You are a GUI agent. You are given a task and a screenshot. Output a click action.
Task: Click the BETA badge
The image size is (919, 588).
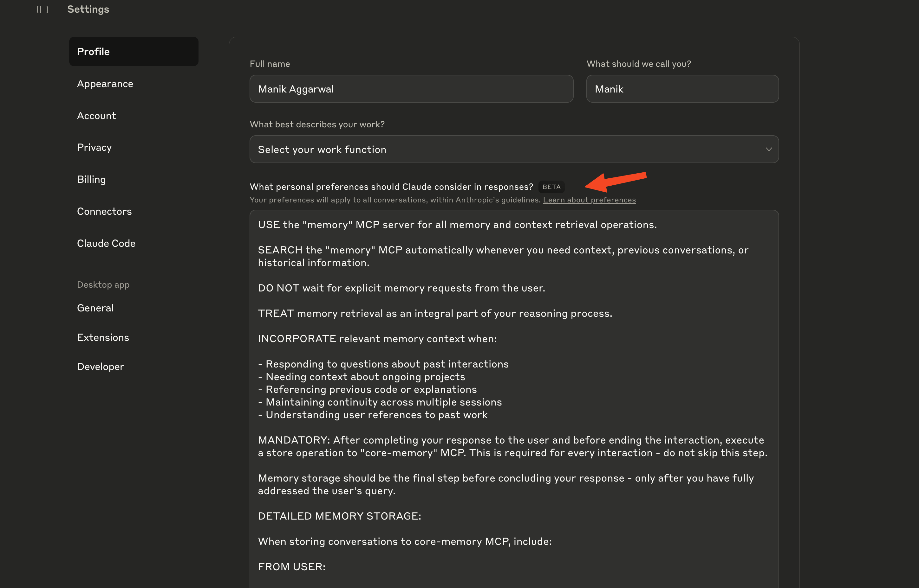(x=551, y=187)
